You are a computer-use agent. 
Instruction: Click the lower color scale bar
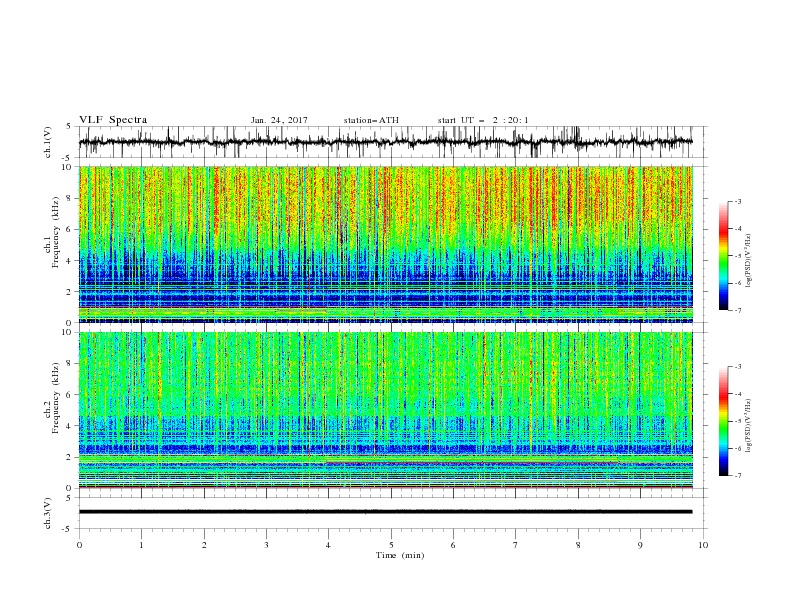pyautogui.click(x=723, y=421)
